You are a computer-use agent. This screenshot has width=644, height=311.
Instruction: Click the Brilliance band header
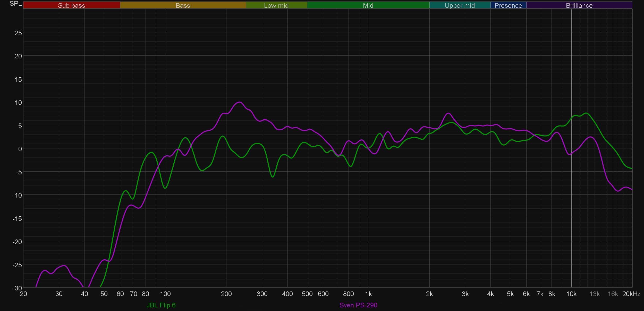(x=579, y=5)
